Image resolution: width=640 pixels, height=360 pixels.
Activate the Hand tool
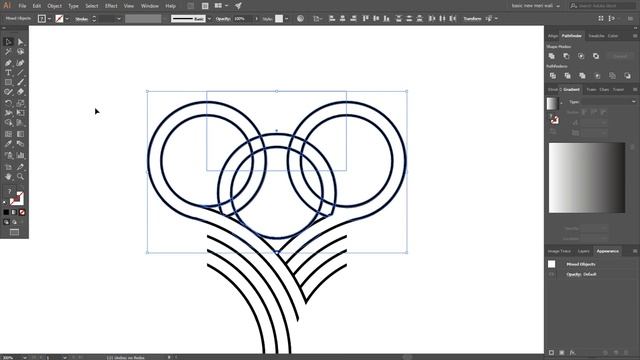(8, 177)
